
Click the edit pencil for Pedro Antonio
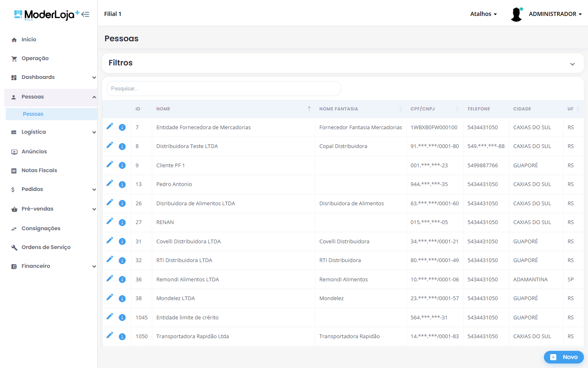110,183
